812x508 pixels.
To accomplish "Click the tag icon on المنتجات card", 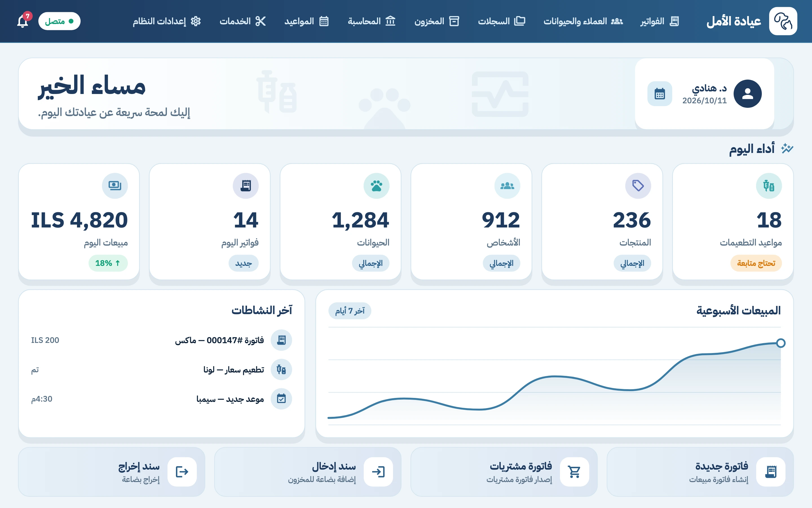I will pyautogui.click(x=638, y=186).
